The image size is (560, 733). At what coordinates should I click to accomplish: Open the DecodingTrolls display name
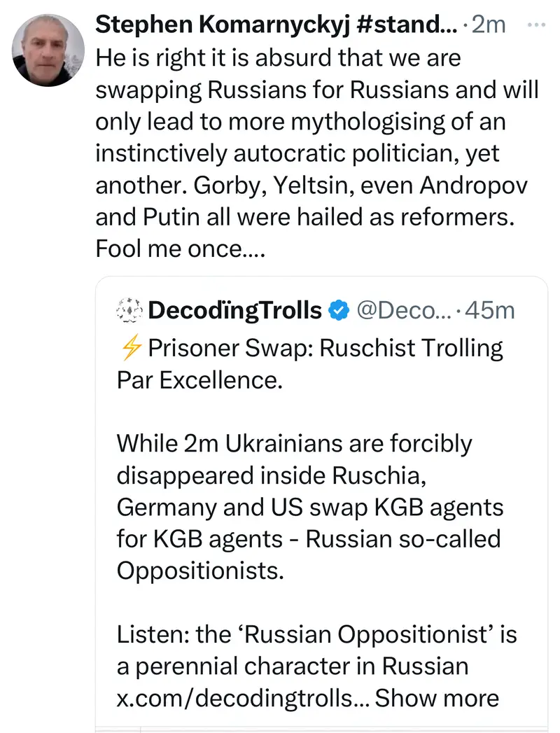click(x=235, y=309)
